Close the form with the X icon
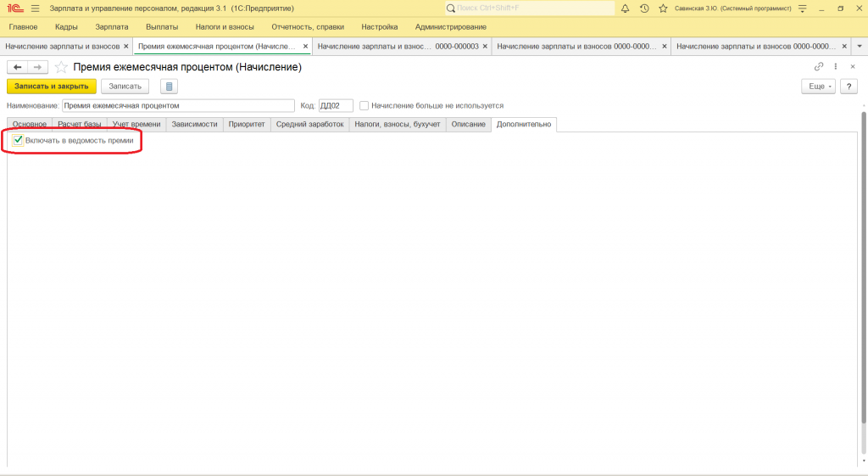The height and width of the screenshot is (476, 868). pyautogui.click(x=853, y=66)
